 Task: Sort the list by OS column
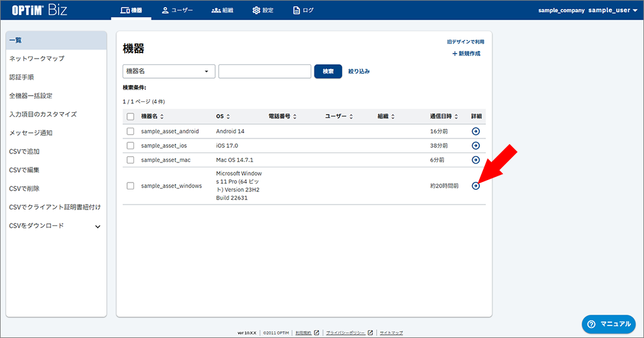pyautogui.click(x=228, y=116)
